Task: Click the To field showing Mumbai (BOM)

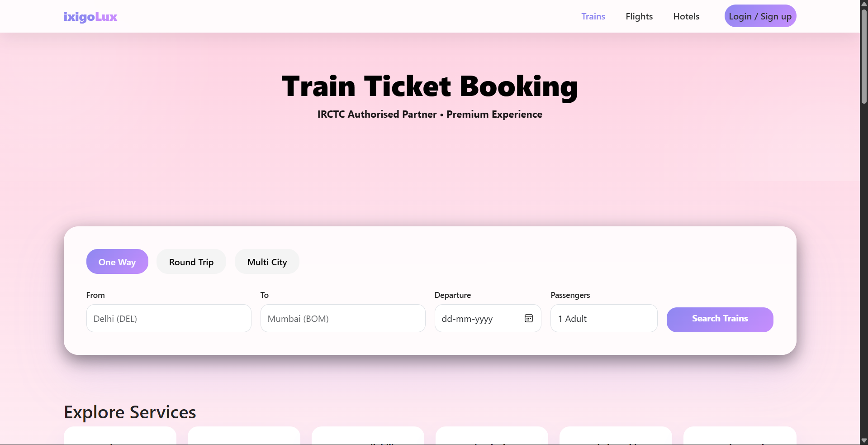Action: point(342,318)
